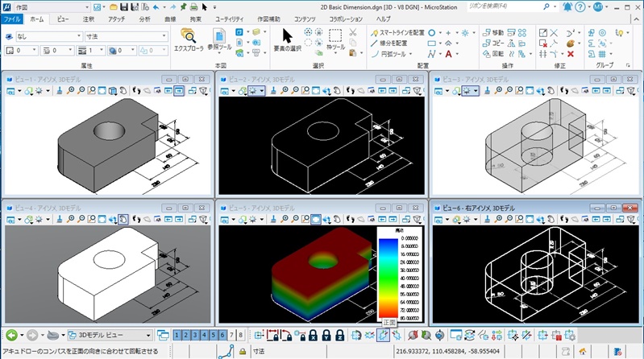Click the paintbrush update icon in ビュー1 toolbar
The image size is (644, 359).
click(x=59, y=91)
